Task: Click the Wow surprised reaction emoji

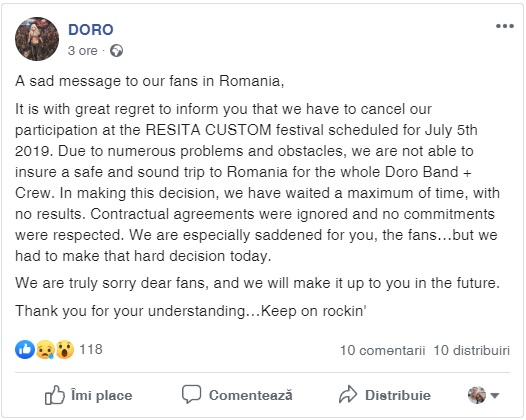Action: click(x=64, y=350)
